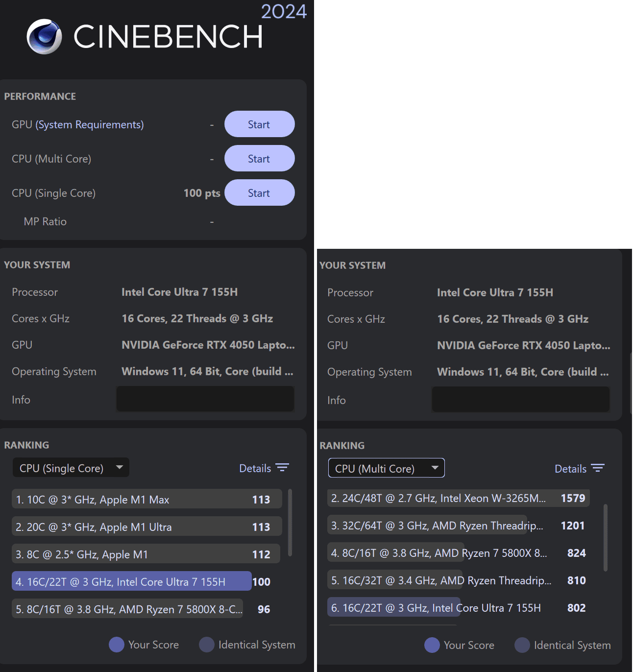The height and width of the screenshot is (672, 633).
Task: Click the right panel's main vertical scrollbar
Action: pos(631,384)
